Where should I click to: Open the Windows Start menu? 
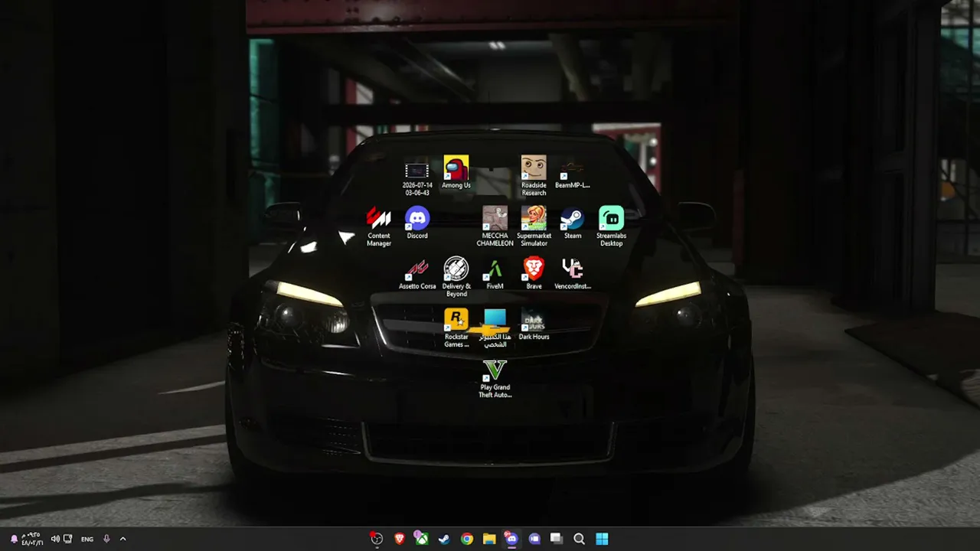click(x=602, y=539)
